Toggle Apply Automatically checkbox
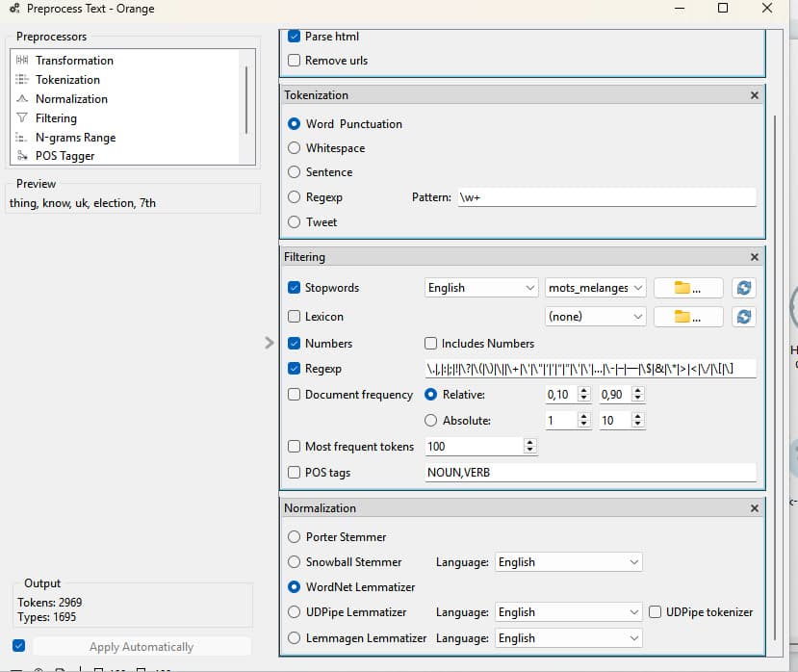798x672 pixels. (19, 646)
